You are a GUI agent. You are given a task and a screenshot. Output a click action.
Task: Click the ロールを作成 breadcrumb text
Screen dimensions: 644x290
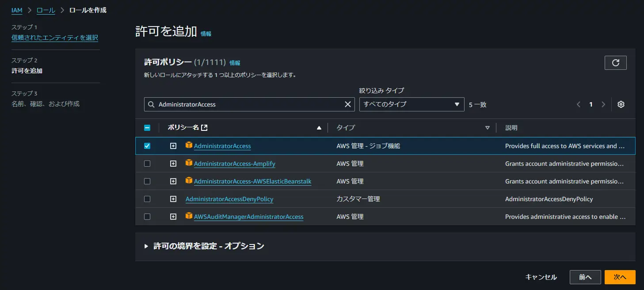[88, 10]
